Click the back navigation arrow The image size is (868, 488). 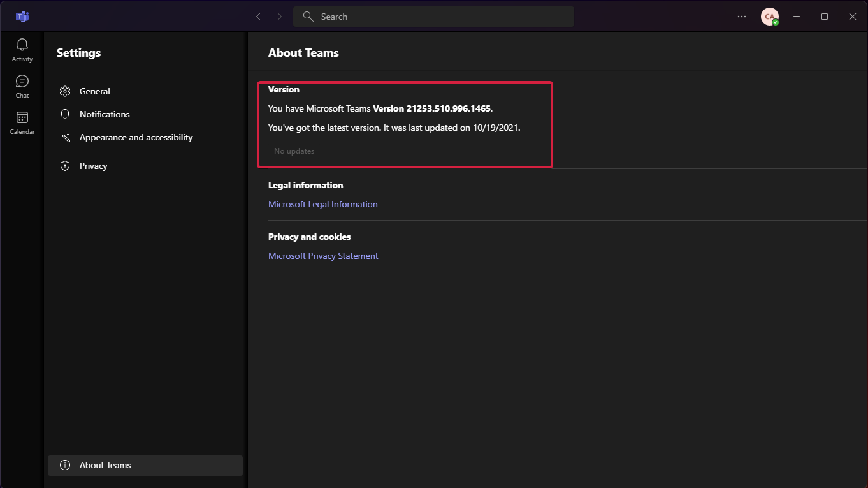pyautogui.click(x=258, y=17)
